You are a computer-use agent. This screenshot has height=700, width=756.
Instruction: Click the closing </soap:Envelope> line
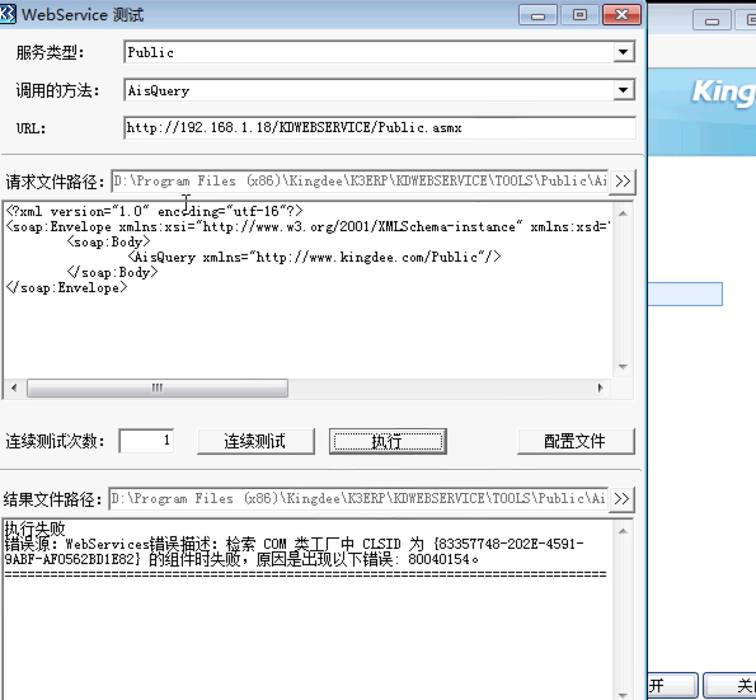coord(67,288)
